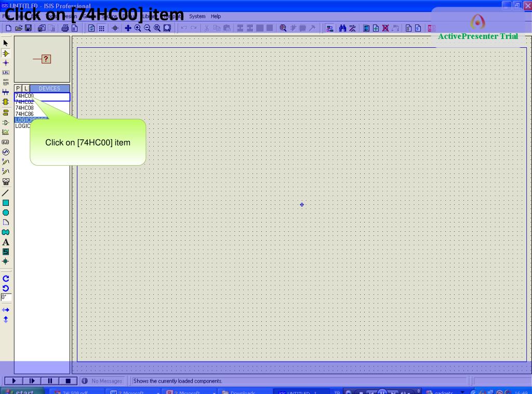Select the Buses Mode tool
The height and width of the screenshot is (394, 532).
click(6, 92)
